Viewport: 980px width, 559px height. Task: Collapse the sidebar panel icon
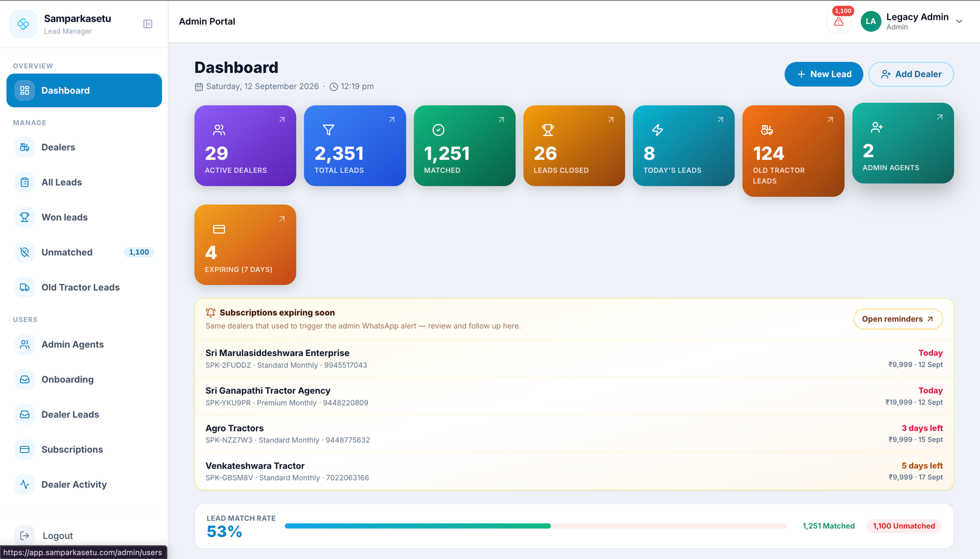[x=148, y=24]
